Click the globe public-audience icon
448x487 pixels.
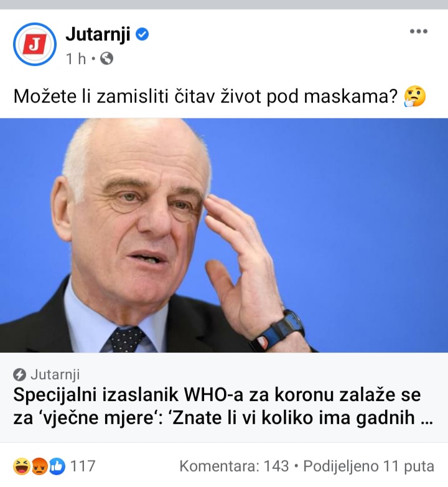pos(106,58)
